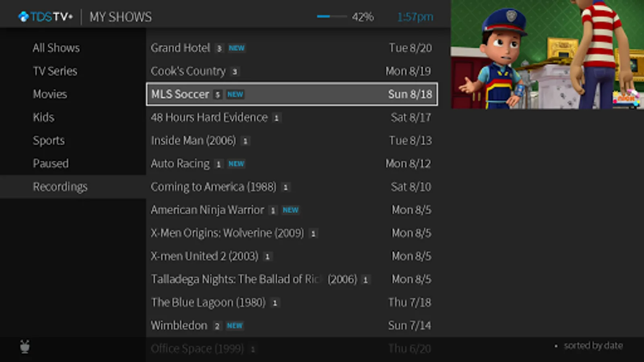644x362 pixels.
Task: Select the Movies category
Action: [50, 94]
